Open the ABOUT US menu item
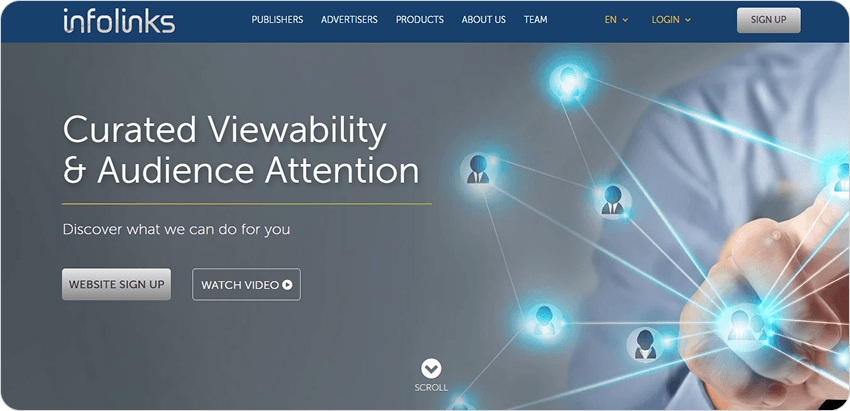Image resolution: width=850 pixels, height=411 pixels. pos(483,20)
